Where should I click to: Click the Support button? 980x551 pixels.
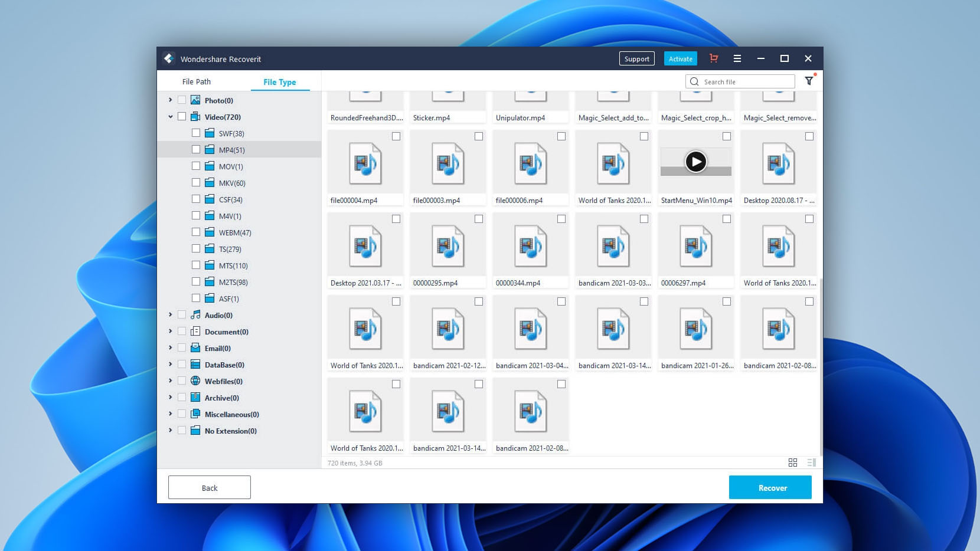[x=637, y=58]
